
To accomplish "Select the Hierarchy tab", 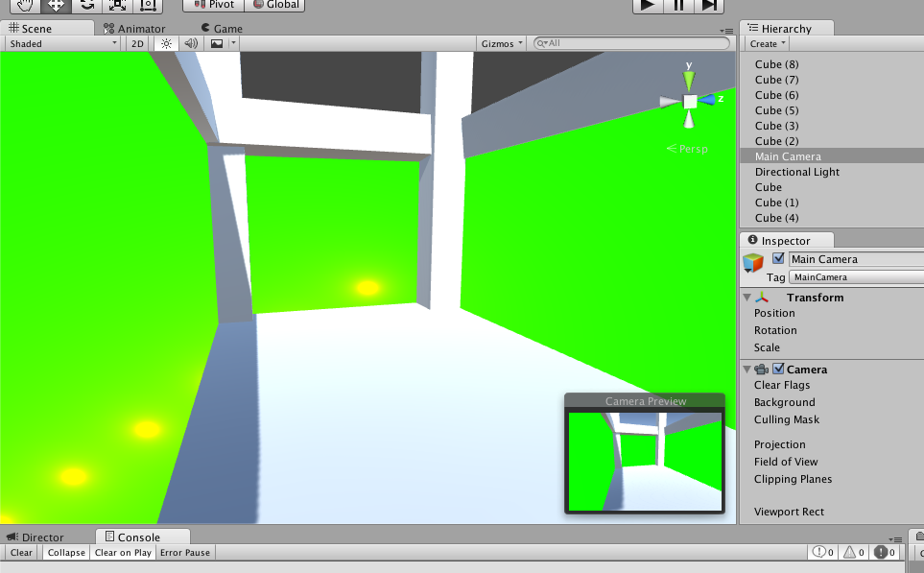I will (786, 28).
